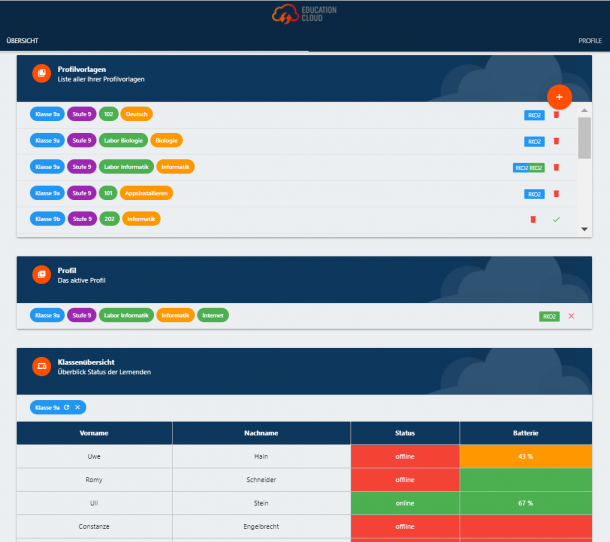This screenshot has width=610, height=542.
Task: Close the Klasse 9a class chip
Action: coord(77,408)
